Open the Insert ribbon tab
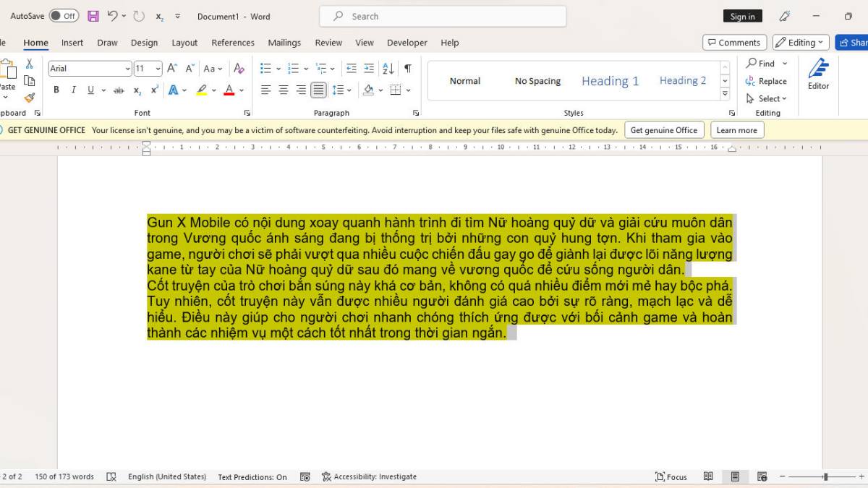Screen dimensions: 868x488 [72, 43]
